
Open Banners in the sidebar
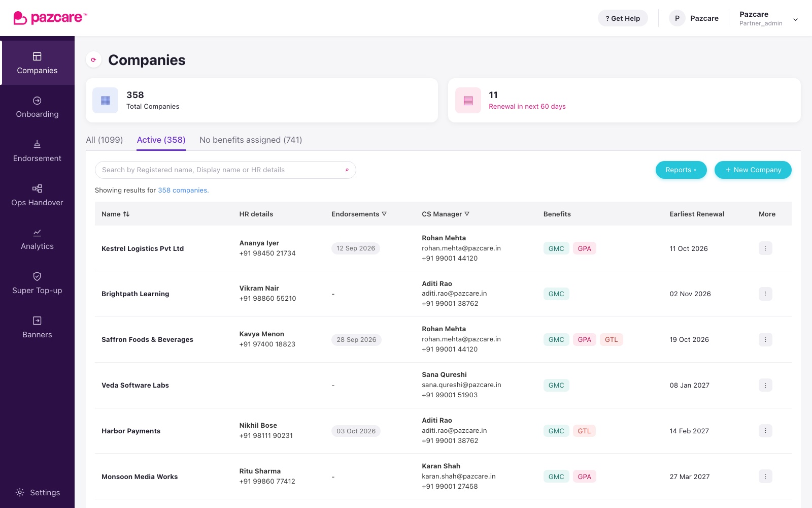pyautogui.click(x=37, y=328)
